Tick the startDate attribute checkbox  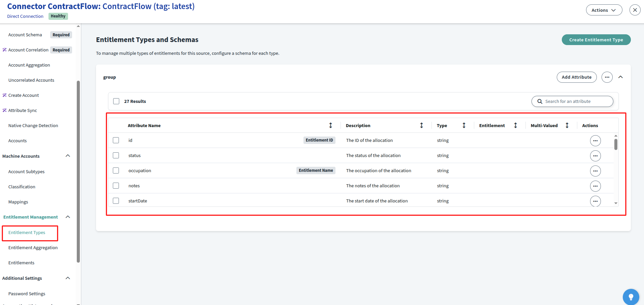point(116,201)
